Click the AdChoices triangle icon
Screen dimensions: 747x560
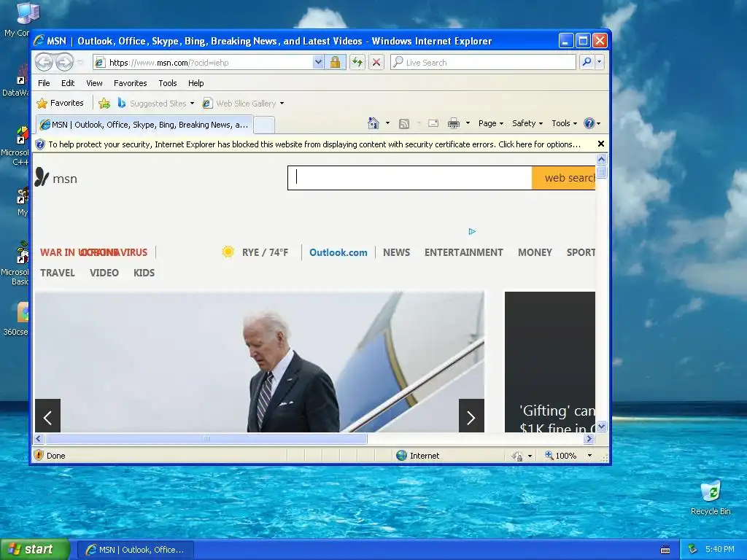point(472,231)
